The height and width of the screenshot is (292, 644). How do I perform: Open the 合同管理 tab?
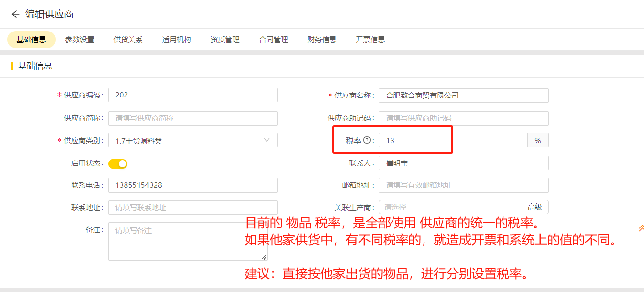point(274,40)
